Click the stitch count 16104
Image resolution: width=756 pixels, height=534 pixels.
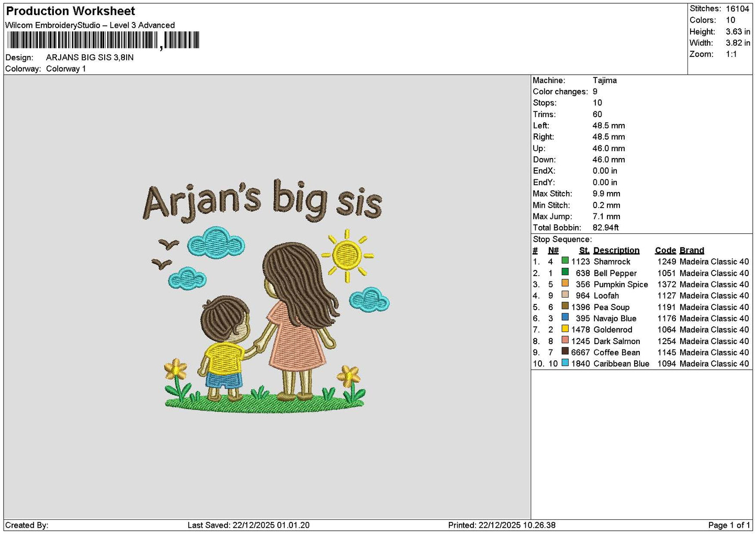pos(738,9)
